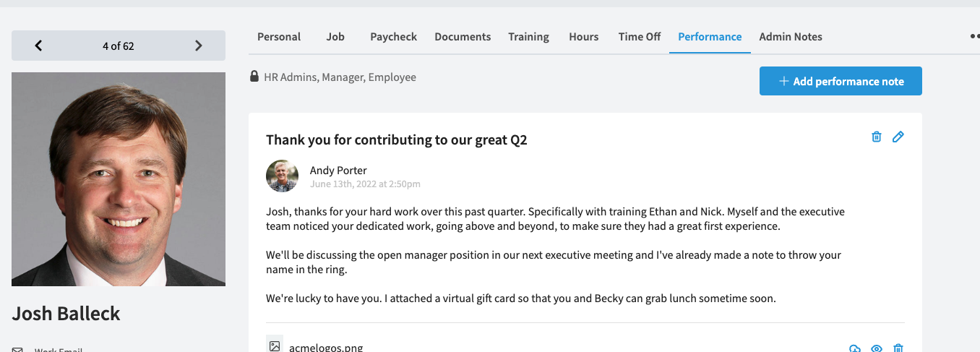Image resolution: width=980 pixels, height=352 pixels.
Task: Edit the performance note with the pencil icon
Action: [x=898, y=137]
